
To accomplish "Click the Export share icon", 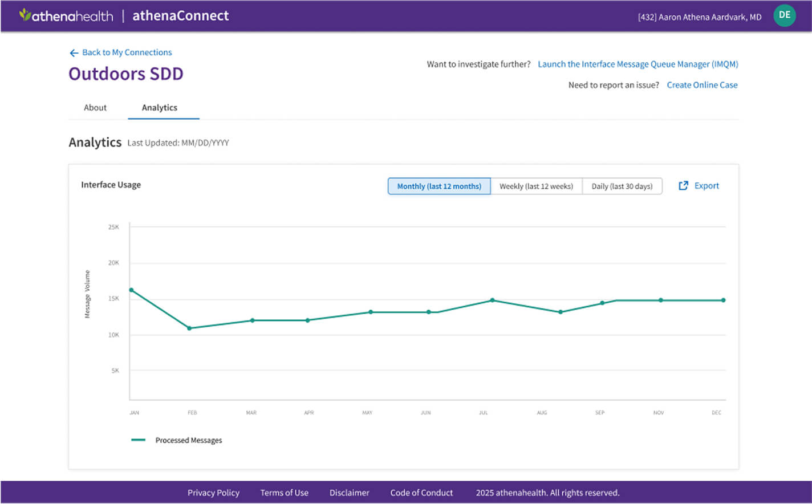I will click(x=683, y=186).
